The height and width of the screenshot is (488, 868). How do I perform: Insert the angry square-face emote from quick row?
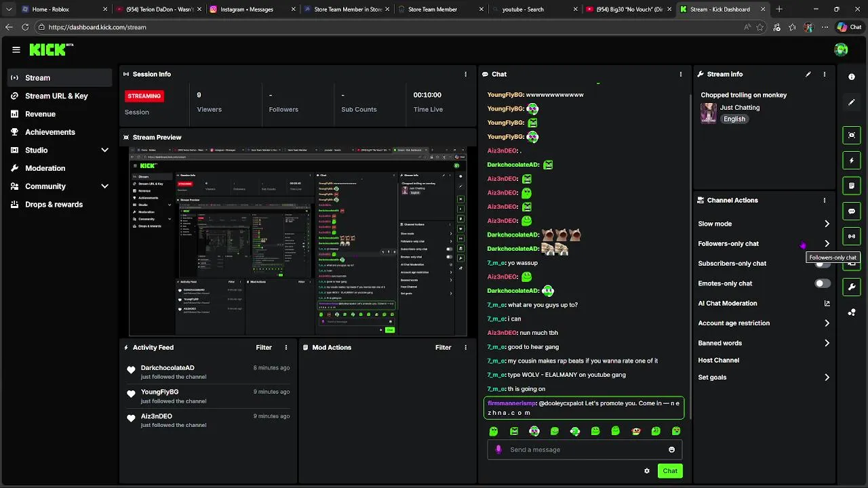514,431
